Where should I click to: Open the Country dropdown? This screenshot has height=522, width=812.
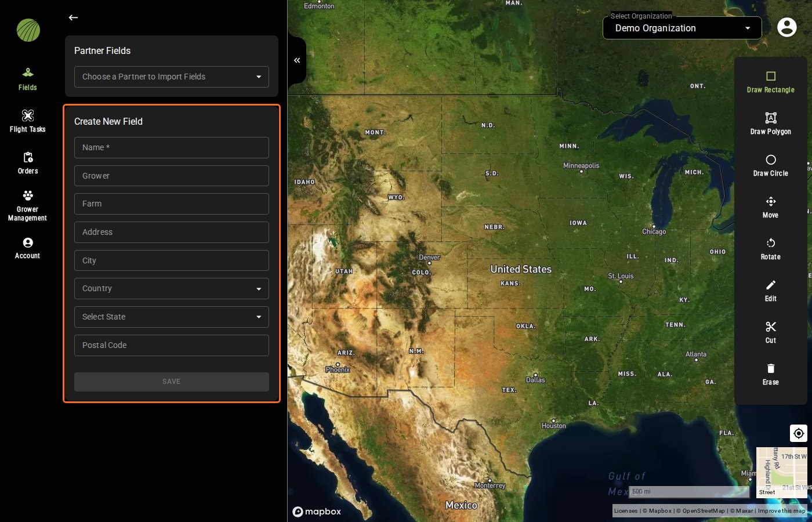172,288
